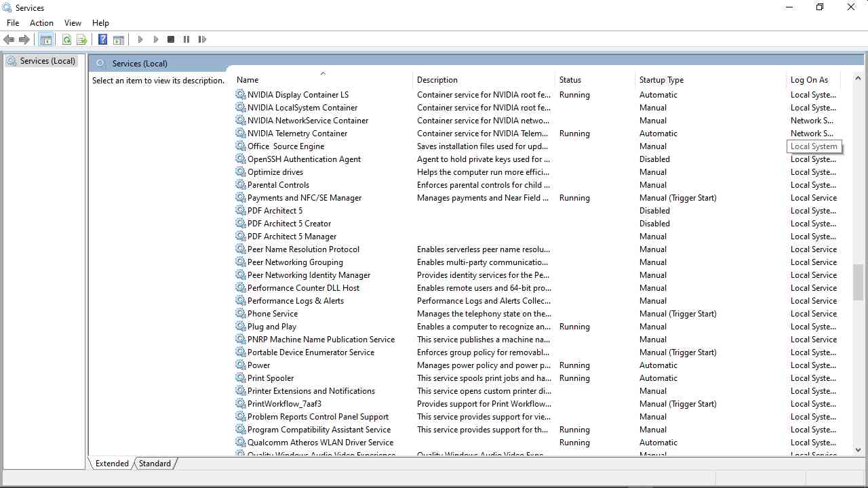
Task: Click the Restart Service toolbar icon
Action: coord(202,40)
